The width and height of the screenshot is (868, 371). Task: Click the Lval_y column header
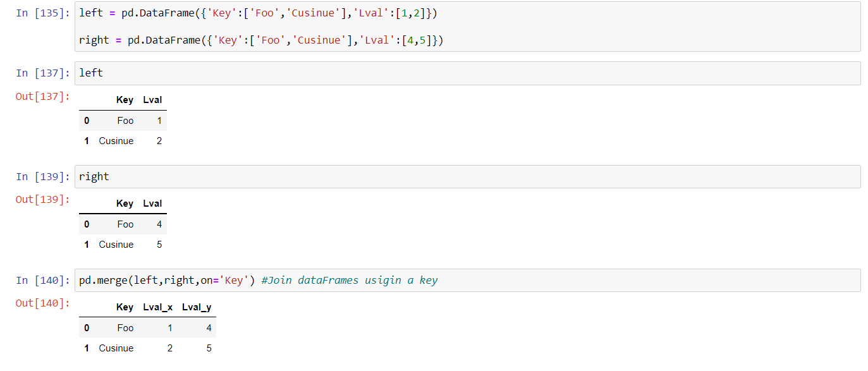coord(197,307)
